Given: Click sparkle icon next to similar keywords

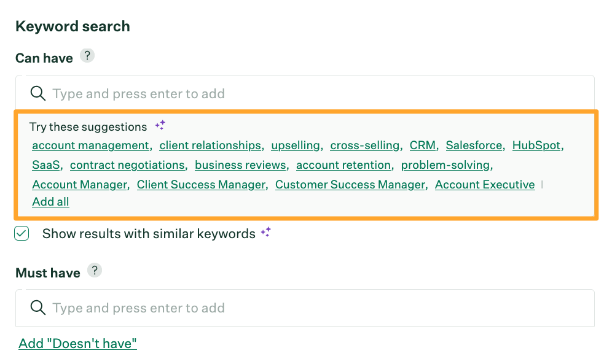Looking at the screenshot, I should (x=266, y=233).
